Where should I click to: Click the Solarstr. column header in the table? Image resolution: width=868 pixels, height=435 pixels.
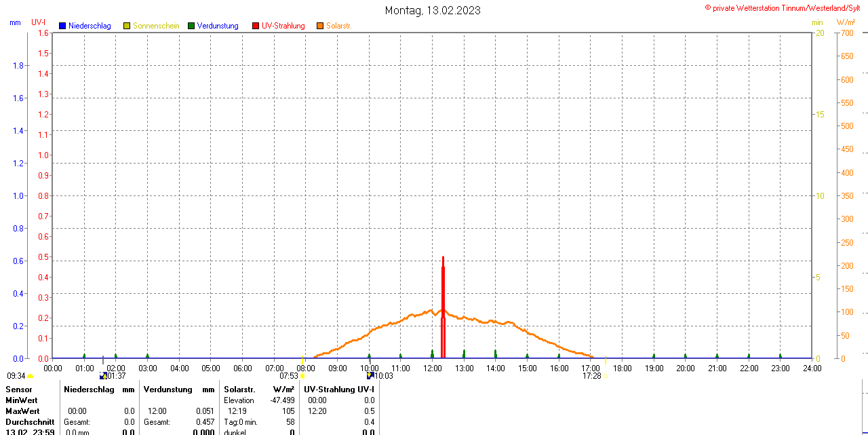click(x=239, y=390)
